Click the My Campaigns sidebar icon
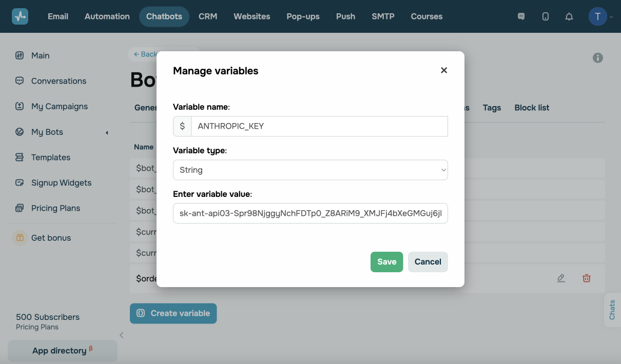 [x=20, y=106]
